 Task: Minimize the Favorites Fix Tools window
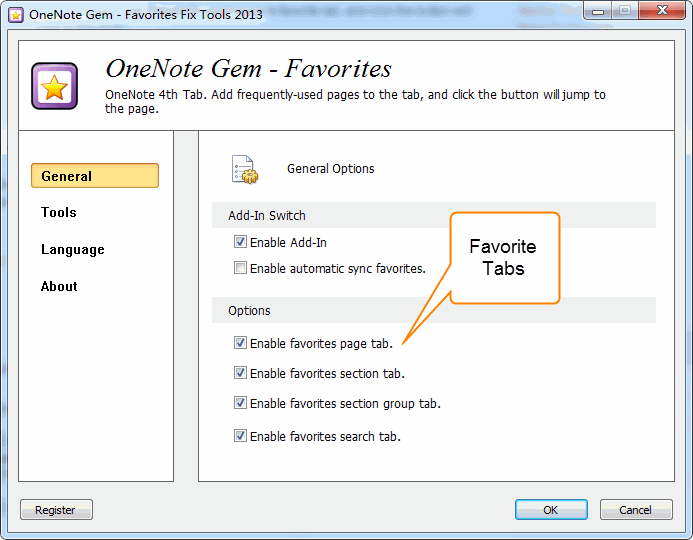pyautogui.click(x=598, y=11)
